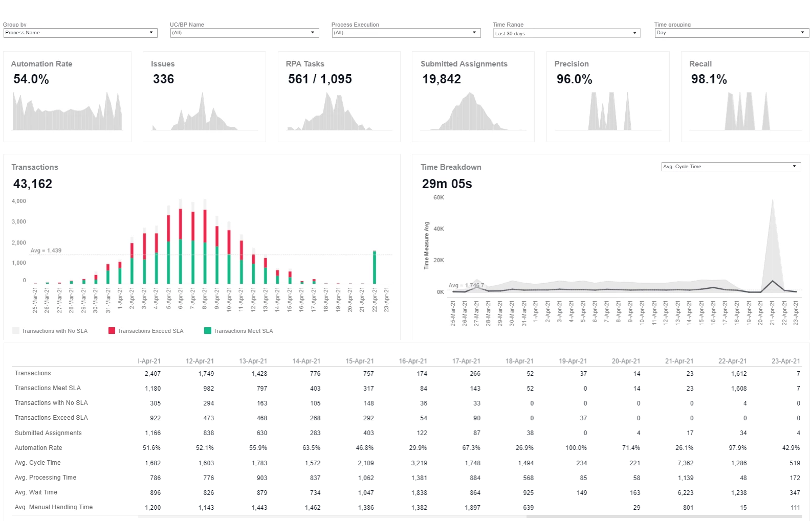The image size is (812, 521).
Task: Open the UC/BP Name filter dropdown
Action: pyautogui.click(x=245, y=33)
